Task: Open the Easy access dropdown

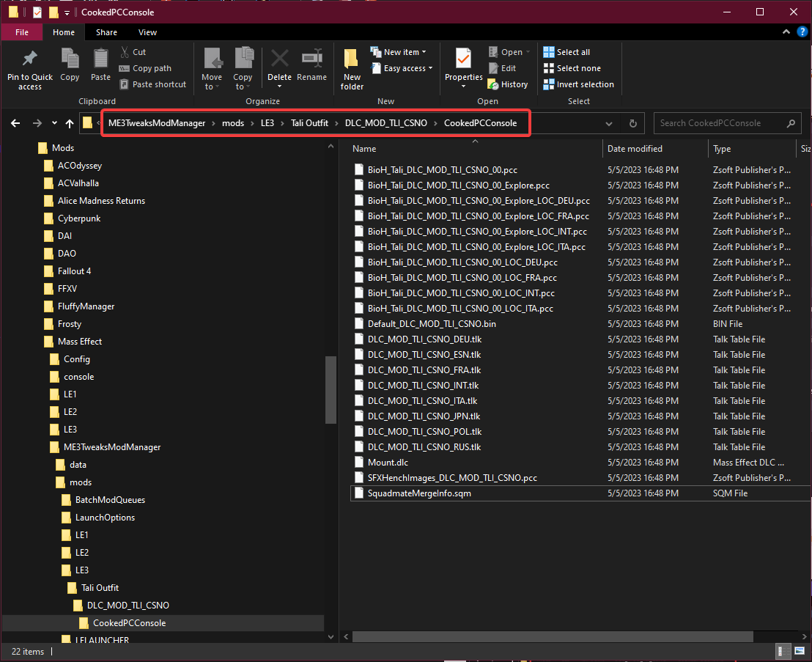Action: coord(402,68)
